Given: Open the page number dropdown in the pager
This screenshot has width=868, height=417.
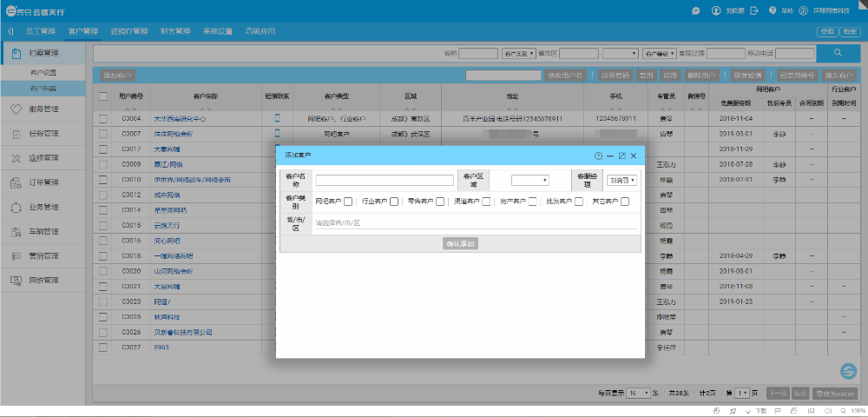Looking at the screenshot, I should [742, 393].
